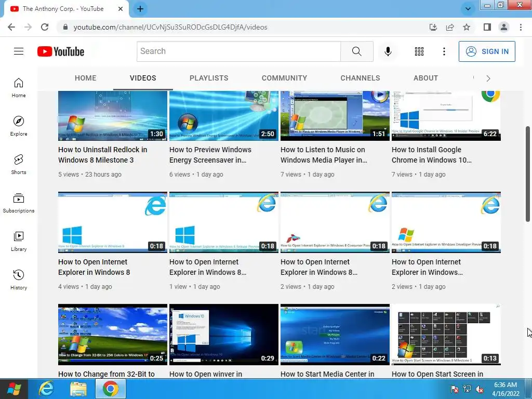Open Internet Explorer video title with 1 view
Image resolution: width=532 pixels, height=399 pixels.
(208, 267)
